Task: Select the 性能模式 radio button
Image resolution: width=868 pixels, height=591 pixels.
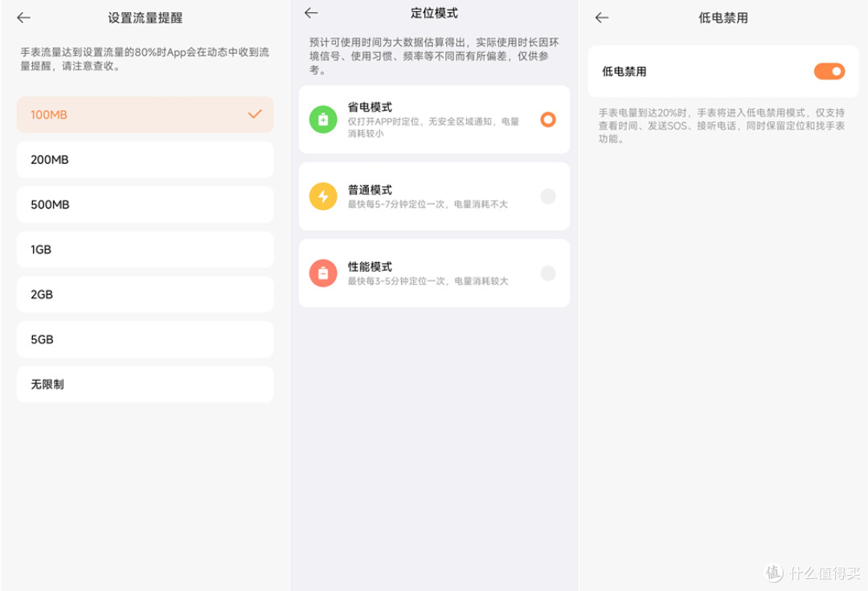Action: (548, 273)
